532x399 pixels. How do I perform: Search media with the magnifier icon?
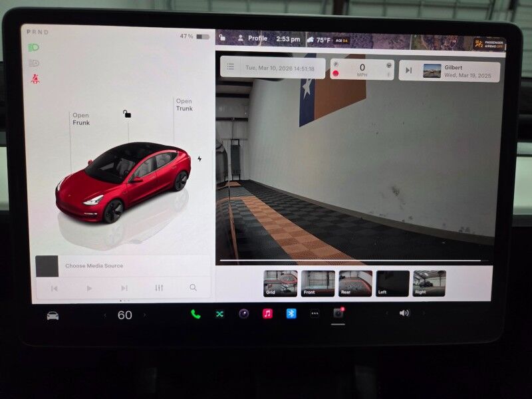pyautogui.click(x=193, y=288)
